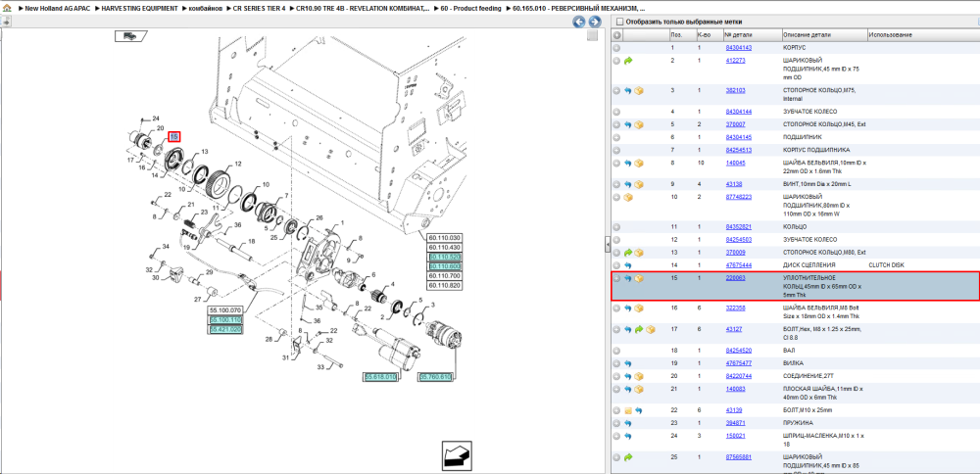Click the previous diagram arrow button

point(579,23)
